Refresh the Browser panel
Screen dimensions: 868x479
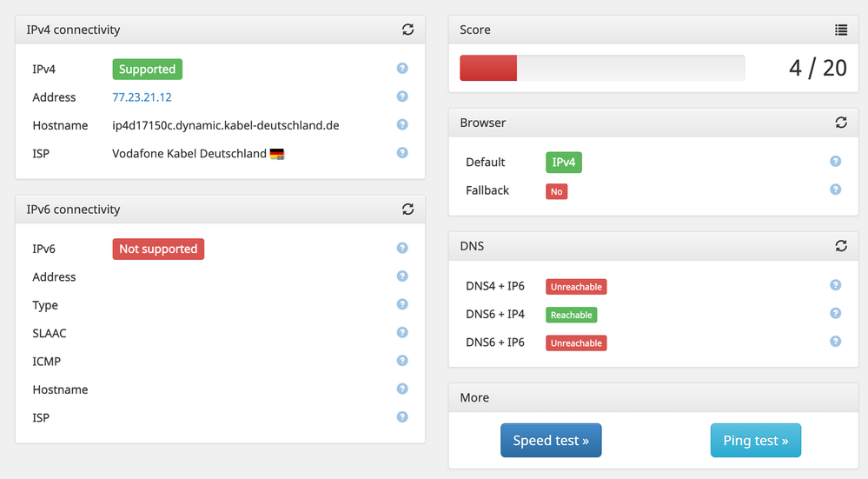click(x=841, y=123)
